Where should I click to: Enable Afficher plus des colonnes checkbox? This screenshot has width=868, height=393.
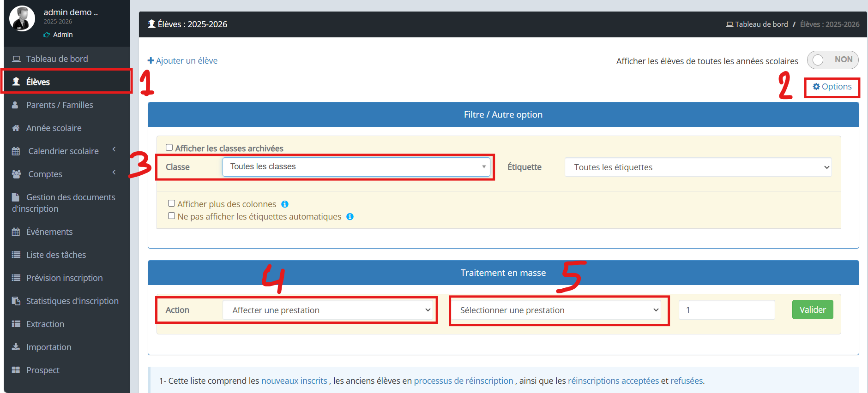coord(172,203)
